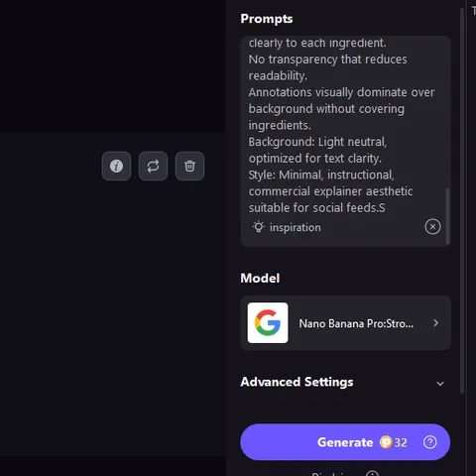Click the inspiration text link
Viewport: 476px width, 476px height.
(296, 227)
